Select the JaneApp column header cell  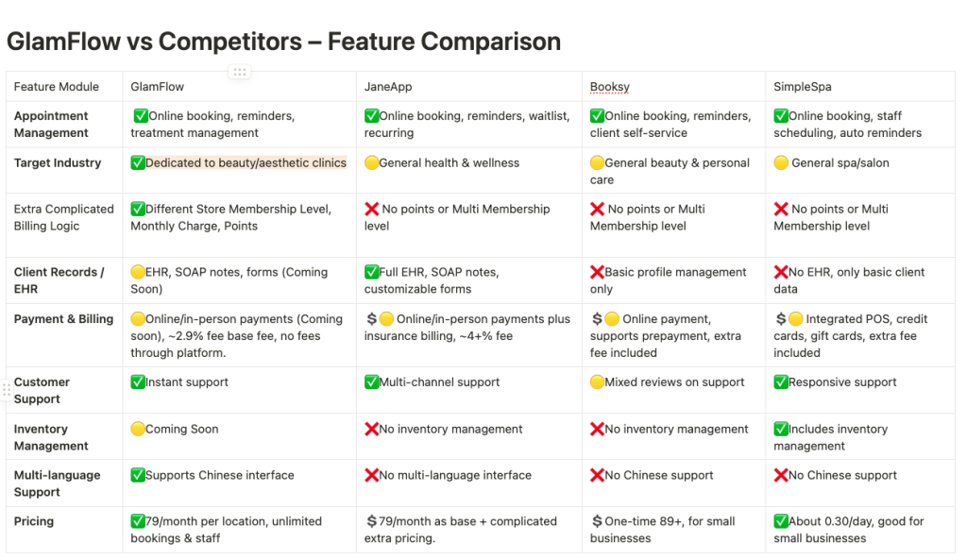tap(469, 86)
